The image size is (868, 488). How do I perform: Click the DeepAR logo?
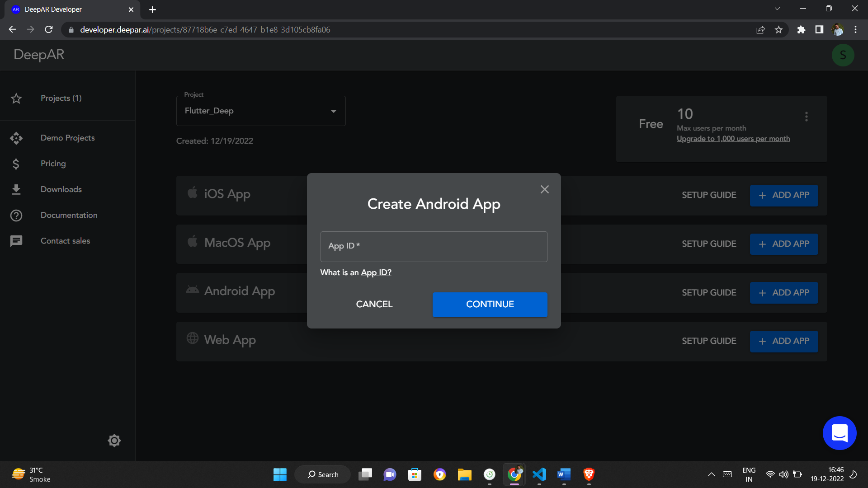coord(39,55)
